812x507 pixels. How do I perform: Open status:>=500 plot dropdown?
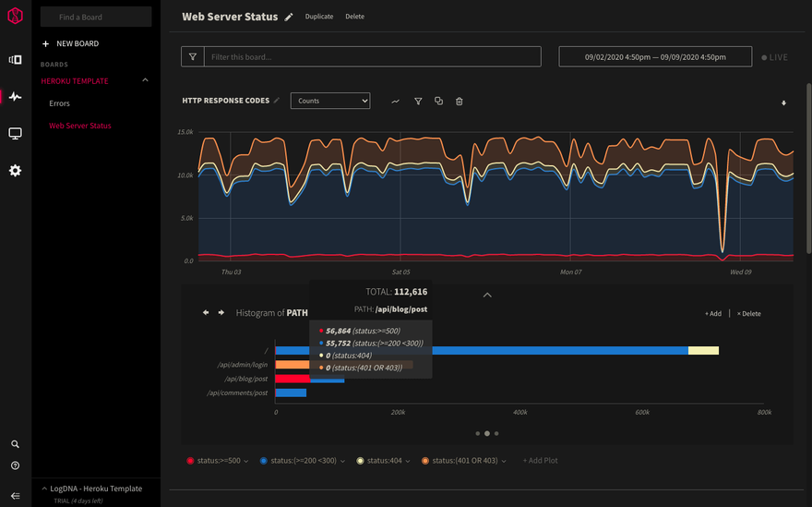pyautogui.click(x=246, y=461)
